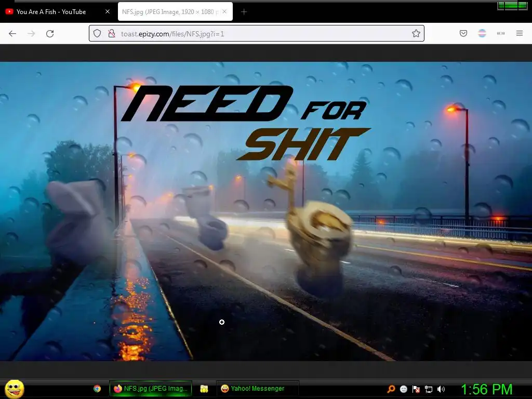Open the round face tray icon
532x399 pixels.
(403, 389)
